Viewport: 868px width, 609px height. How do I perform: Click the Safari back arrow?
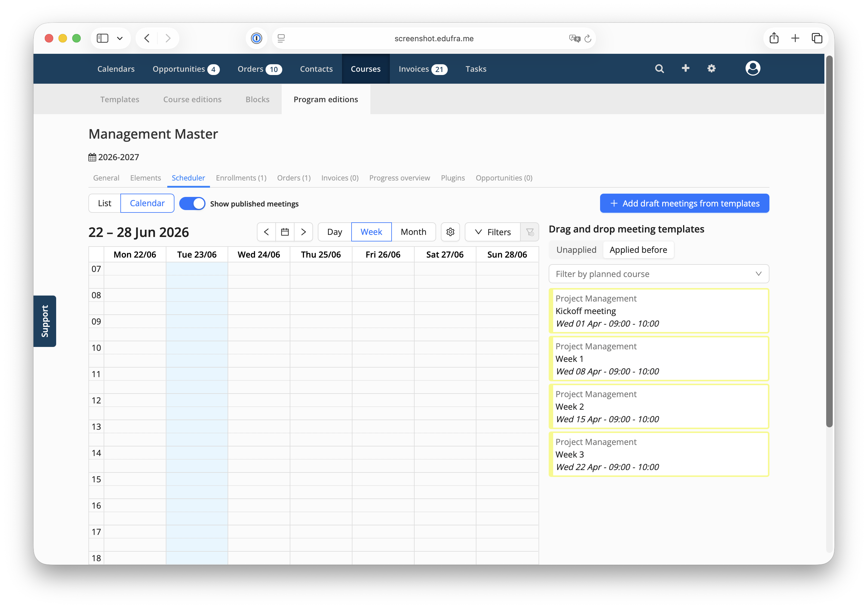pyautogui.click(x=147, y=38)
